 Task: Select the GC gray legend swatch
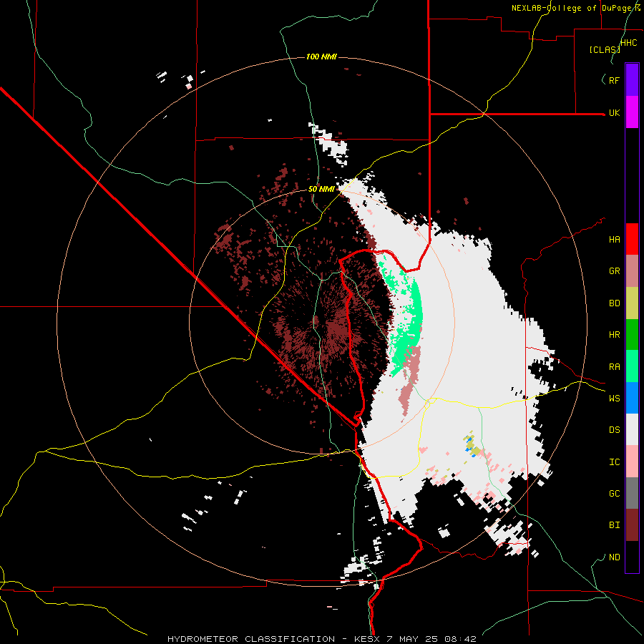click(x=632, y=493)
